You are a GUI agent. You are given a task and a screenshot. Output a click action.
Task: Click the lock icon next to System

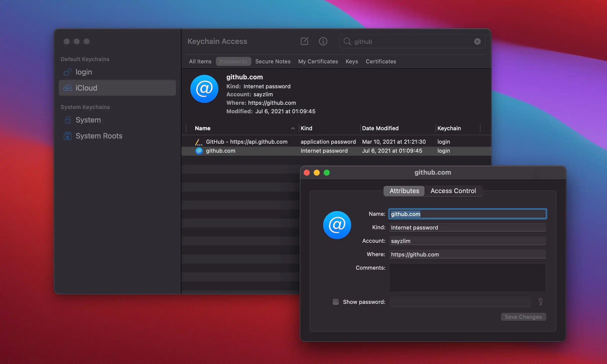[67, 120]
